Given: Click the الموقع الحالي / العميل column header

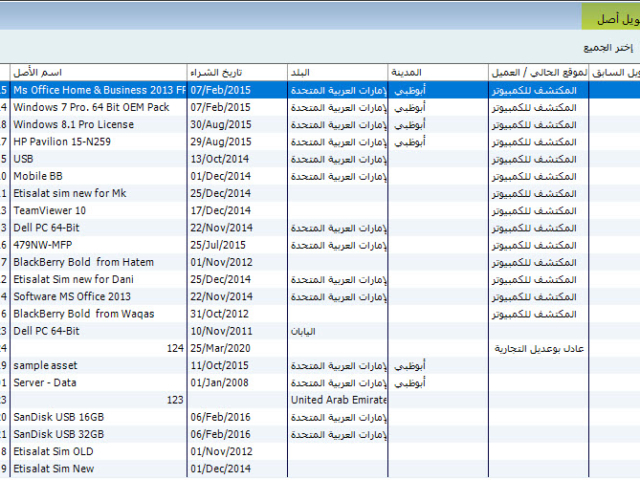Looking at the screenshot, I should [x=539, y=73].
